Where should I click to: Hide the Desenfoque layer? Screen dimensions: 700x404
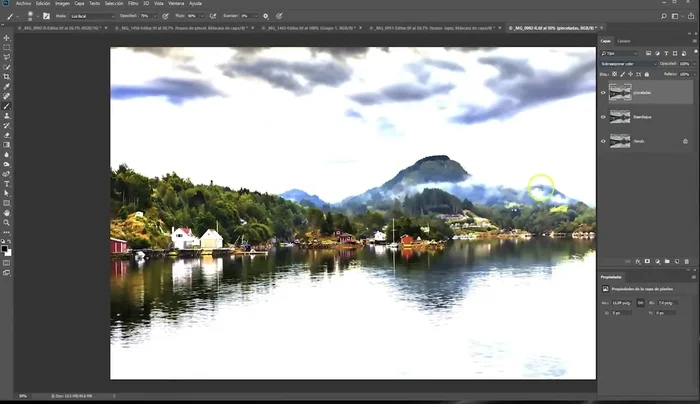pyautogui.click(x=603, y=116)
